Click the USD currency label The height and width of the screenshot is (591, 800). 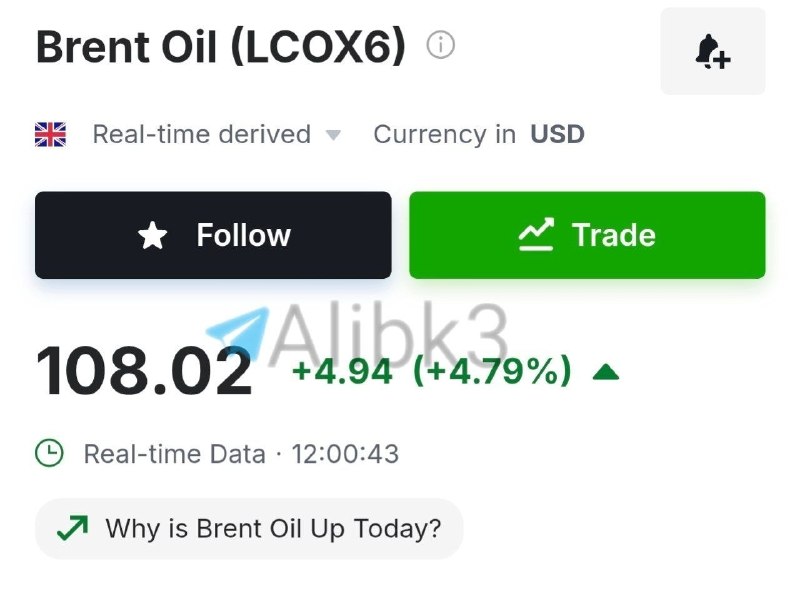click(x=557, y=135)
